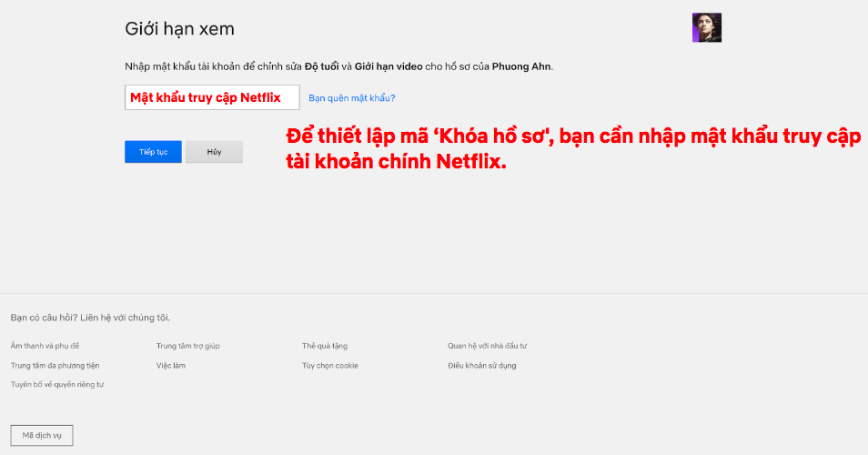868x455 pixels.
Task: Select the bold 'Giới hạn video' text
Action: click(x=389, y=66)
